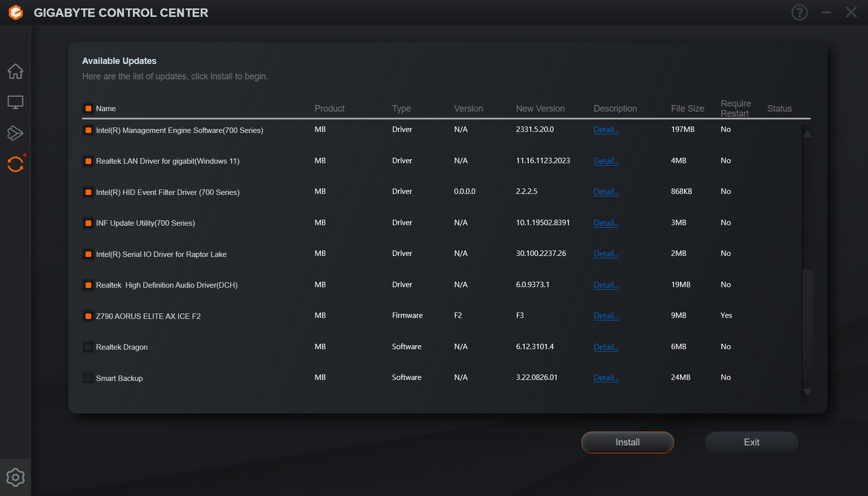The height and width of the screenshot is (496, 868).
Task: Open the help question mark icon
Action: tap(800, 12)
